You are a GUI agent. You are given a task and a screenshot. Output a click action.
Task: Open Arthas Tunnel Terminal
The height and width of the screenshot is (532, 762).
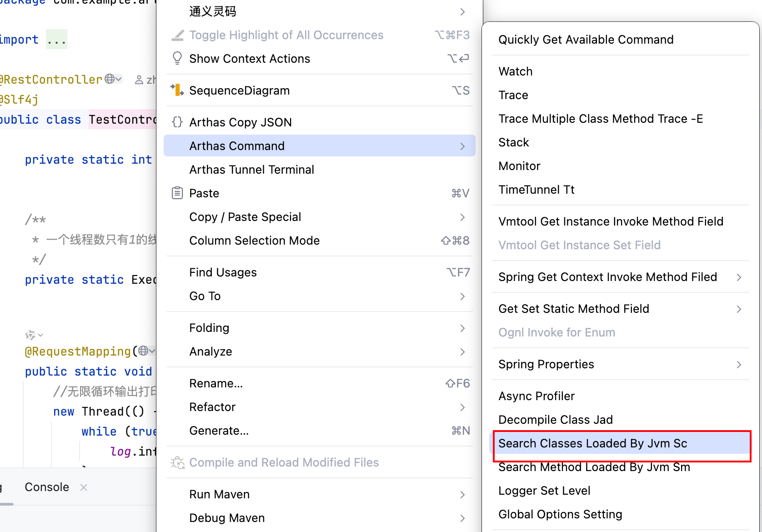pyautogui.click(x=251, y=170)
